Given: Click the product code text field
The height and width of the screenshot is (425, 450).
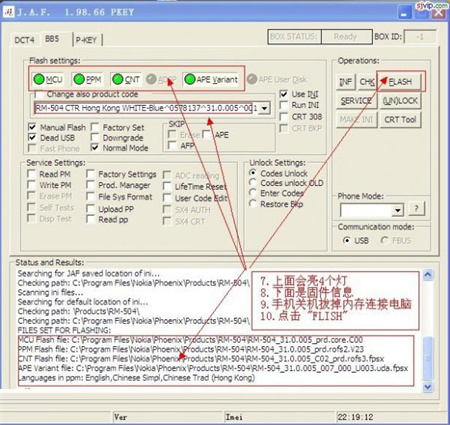Looking at the screenshot, I should click(x=146, y=108).
